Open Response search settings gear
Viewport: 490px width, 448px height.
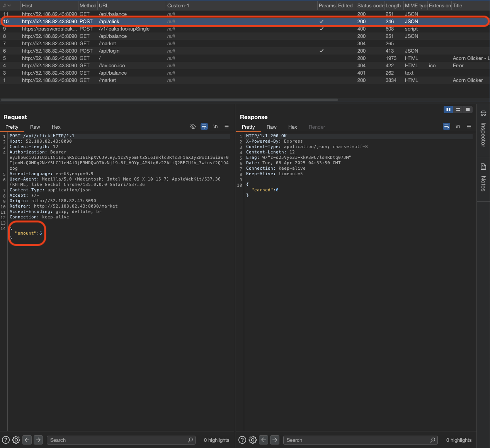pos(253,440)
